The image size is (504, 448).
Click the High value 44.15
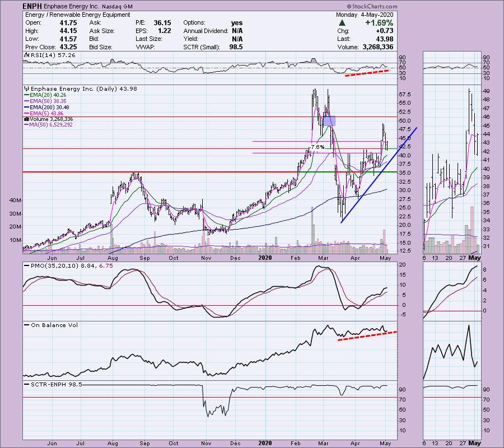68,31
